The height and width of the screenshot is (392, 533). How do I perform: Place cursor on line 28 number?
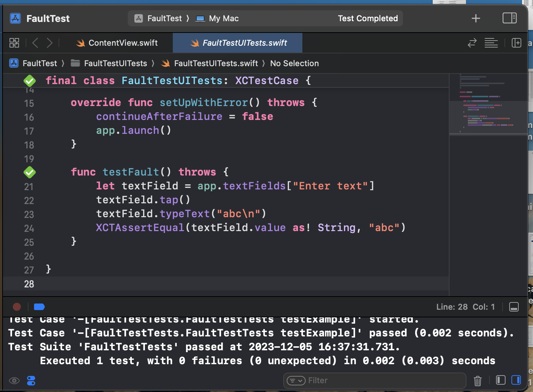29,284
